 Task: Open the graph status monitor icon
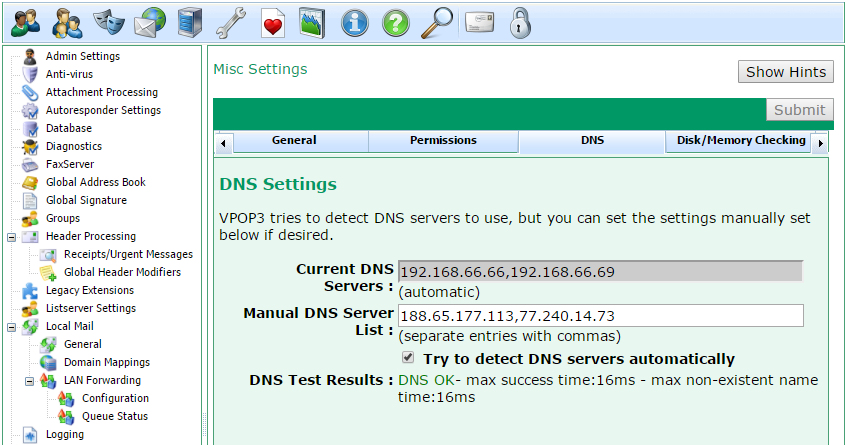(313, 22)
